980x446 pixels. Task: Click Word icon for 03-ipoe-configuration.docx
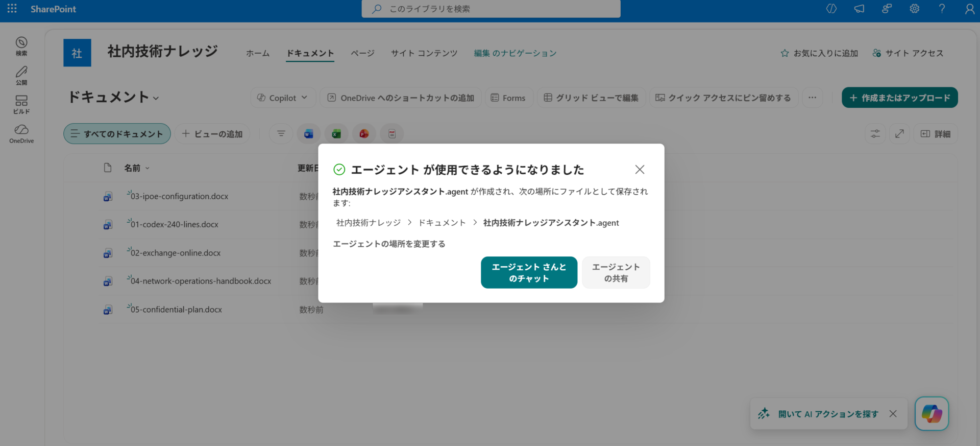[108, 197]
